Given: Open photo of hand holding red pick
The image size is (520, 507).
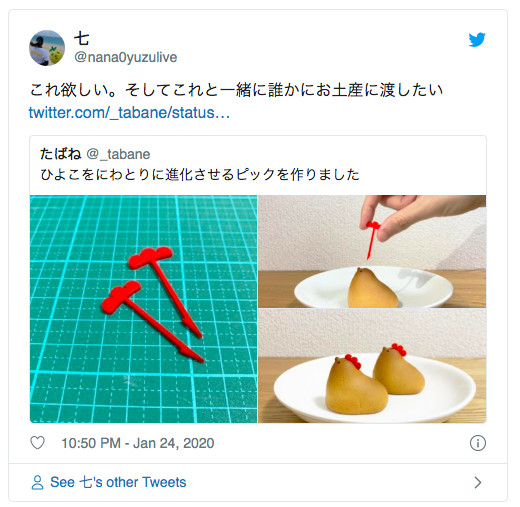Looking at the screenshot, I should (372, 251).
